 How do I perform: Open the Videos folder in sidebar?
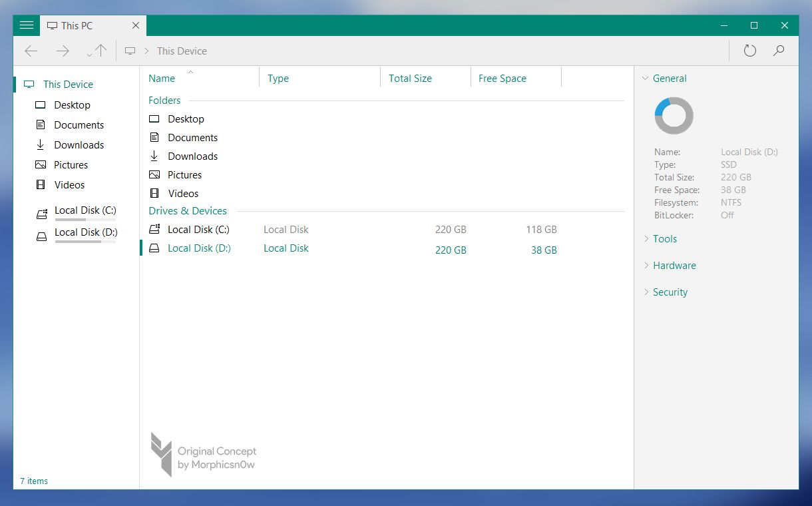[71, 184]
